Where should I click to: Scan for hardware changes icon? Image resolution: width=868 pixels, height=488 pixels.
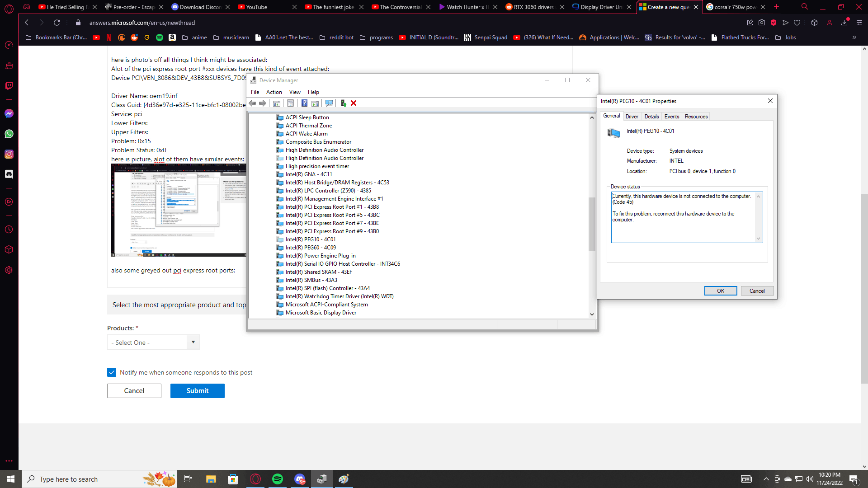tap(329, 103)
